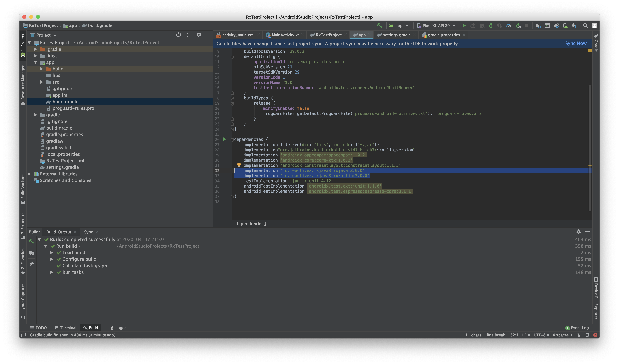Toggle the Device File Explorer panel
The width and height of the screenshot is (619, 364).
tap(596, 298)
